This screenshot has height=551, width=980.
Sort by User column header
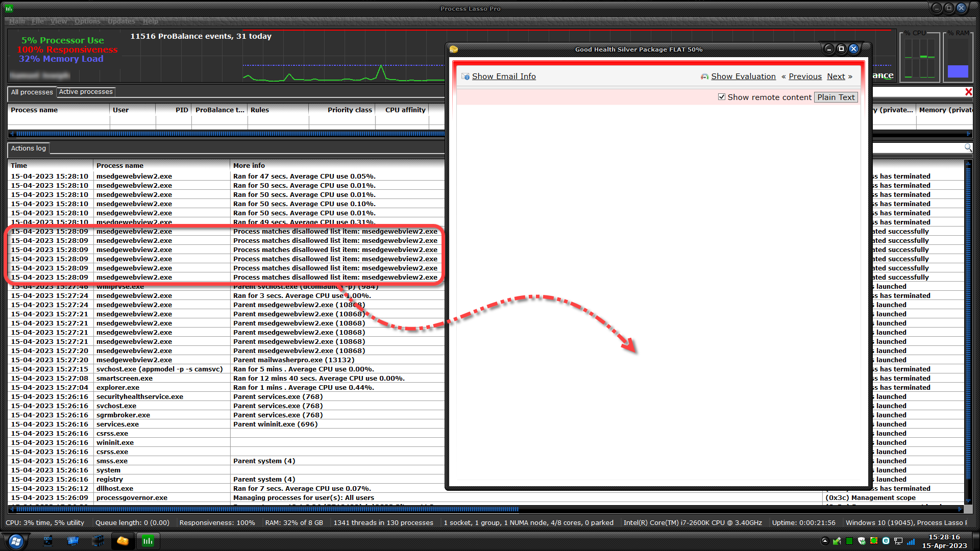tap(132, 110)
